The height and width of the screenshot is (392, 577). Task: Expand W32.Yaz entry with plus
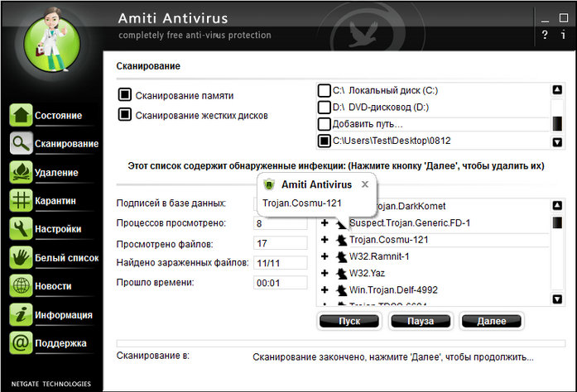click(x=325, y=273)
